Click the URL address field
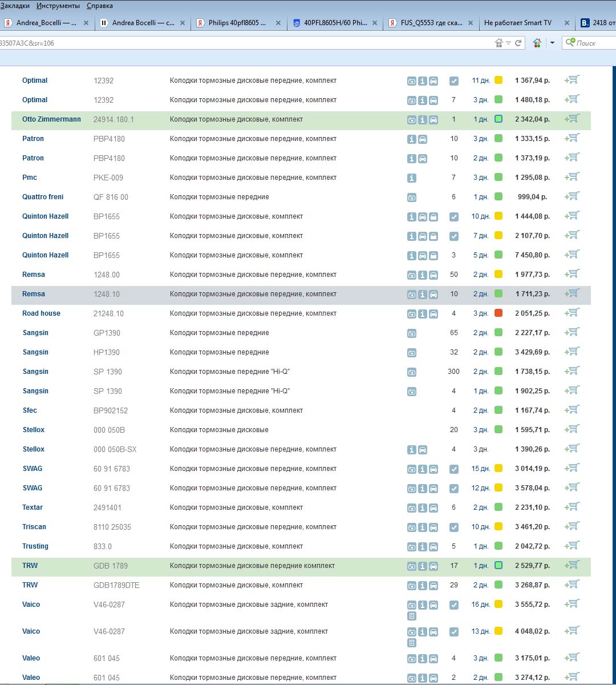 (x=245, y=43)
